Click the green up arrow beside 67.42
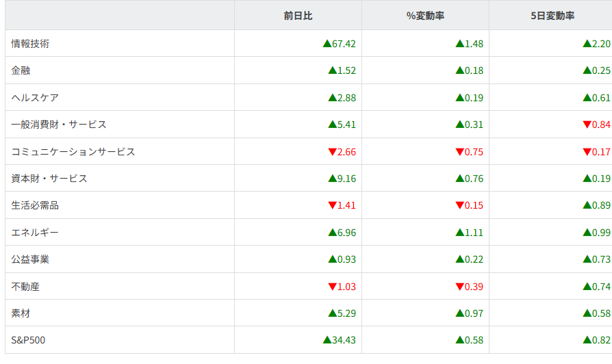This screenshot has height=364, width=612. click(x=327, y=44)
